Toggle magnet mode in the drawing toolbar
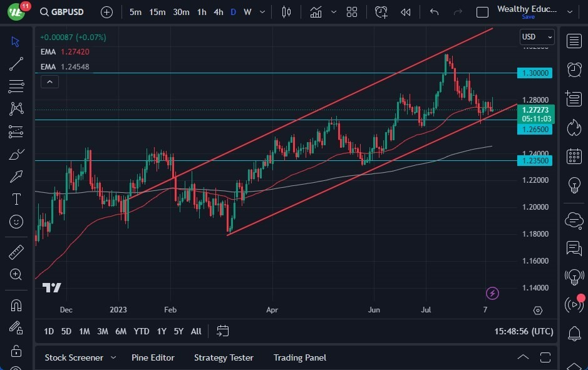The width and height of the screenshot is (588, 370). pyautogui.click(x=16, y=305)
